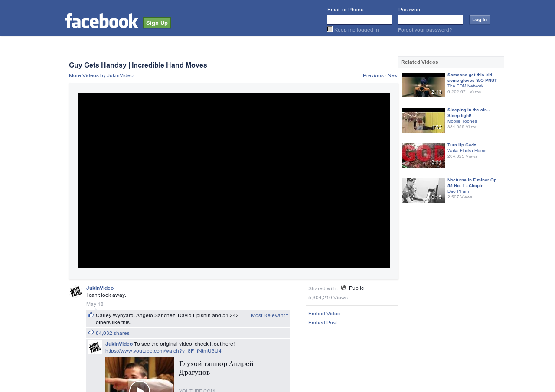The image size is (555, 392).
Task: Select the video title Guy Gets Handsy
Action: click(x=138, y=65)
